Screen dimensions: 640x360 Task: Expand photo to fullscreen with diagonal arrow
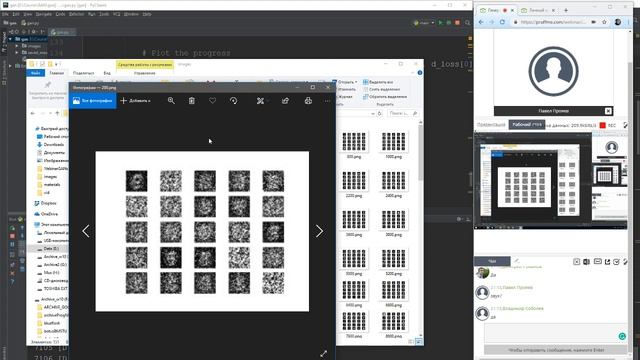(324, 354)
